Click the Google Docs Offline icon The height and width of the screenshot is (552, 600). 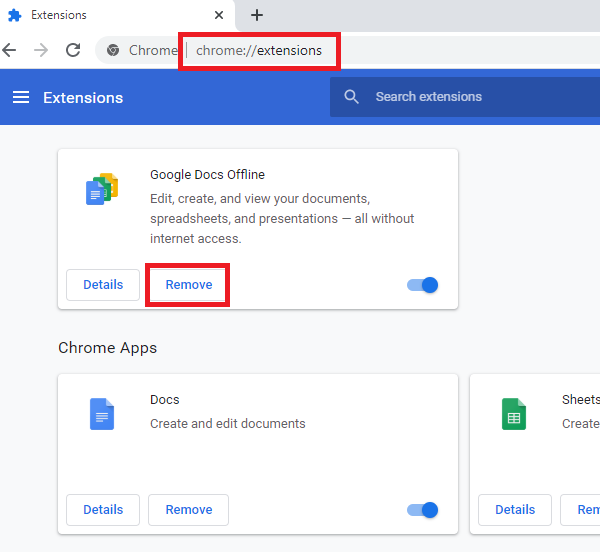(x=102, y=189)
